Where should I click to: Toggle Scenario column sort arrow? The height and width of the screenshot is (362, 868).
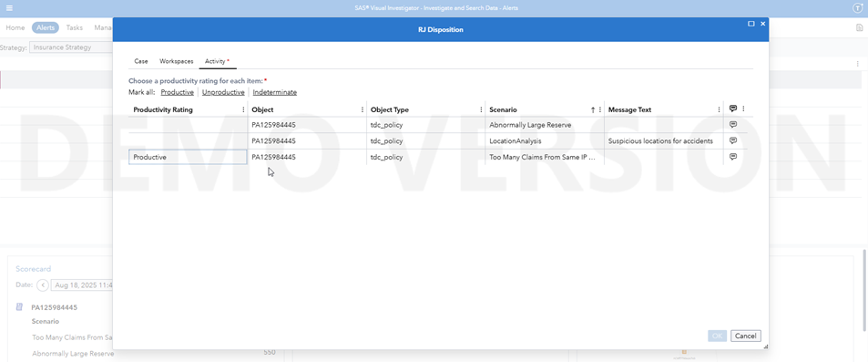pyautogui.click(x=593, y=109)
